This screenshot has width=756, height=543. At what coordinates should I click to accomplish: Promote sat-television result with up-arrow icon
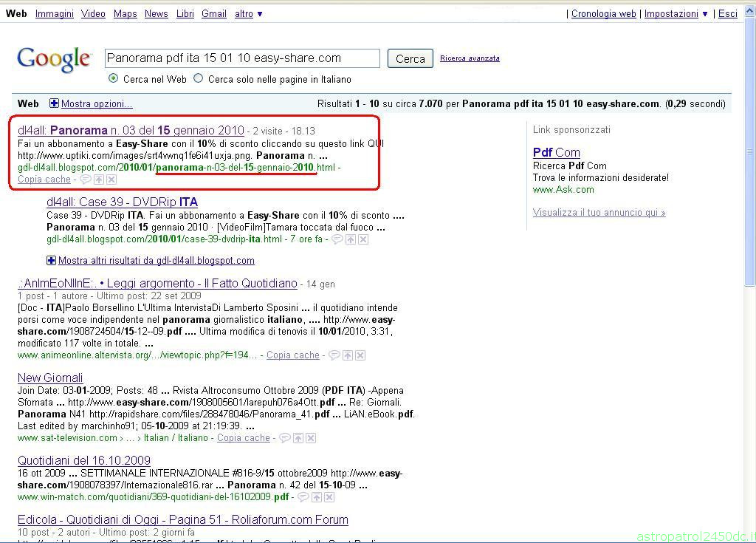(298, 438)
